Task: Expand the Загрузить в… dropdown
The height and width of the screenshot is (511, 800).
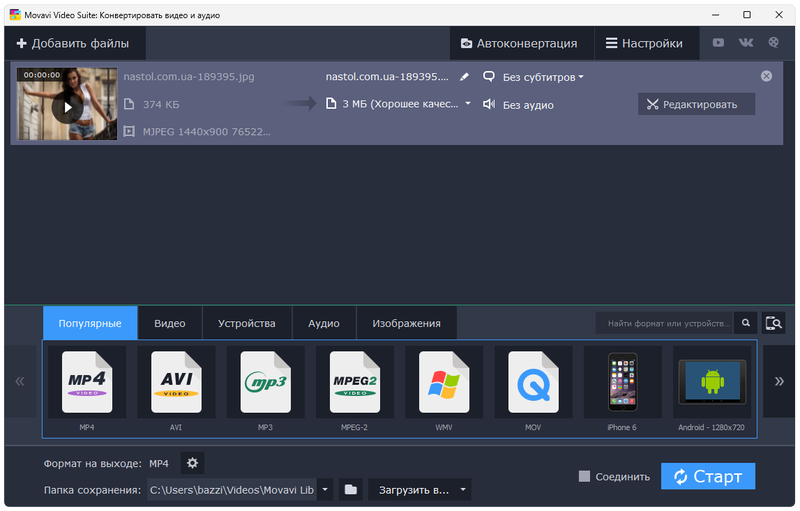Action: (419, 490)
